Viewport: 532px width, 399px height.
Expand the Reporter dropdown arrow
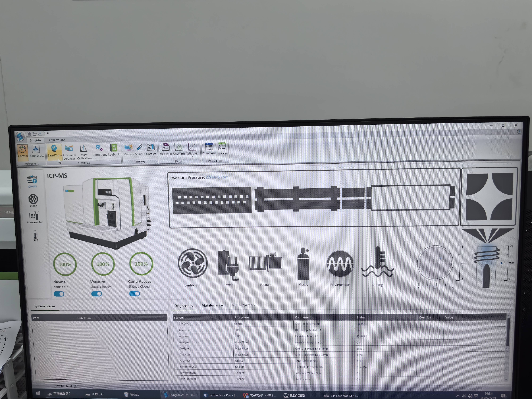[x=166, y=157]
